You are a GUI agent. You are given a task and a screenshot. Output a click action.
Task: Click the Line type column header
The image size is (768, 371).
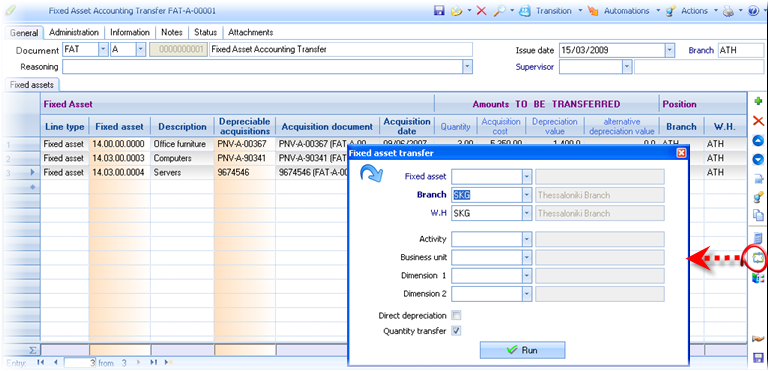pyautogui.click(x=65, y=126)
